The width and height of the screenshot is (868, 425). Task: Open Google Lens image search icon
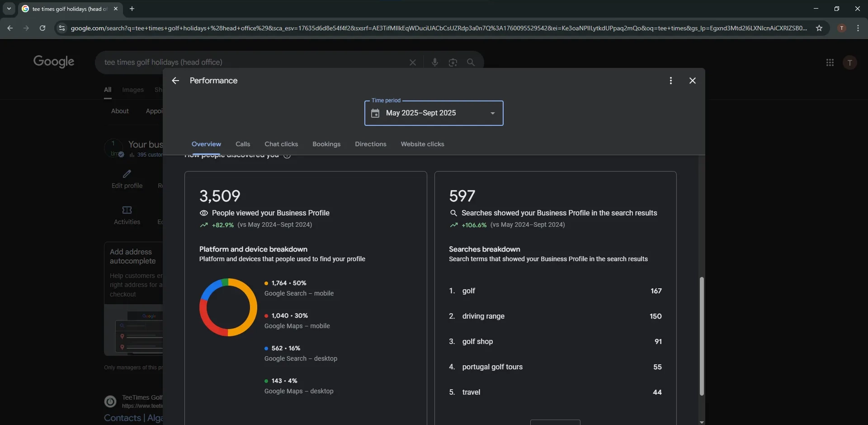pos(453,62)
